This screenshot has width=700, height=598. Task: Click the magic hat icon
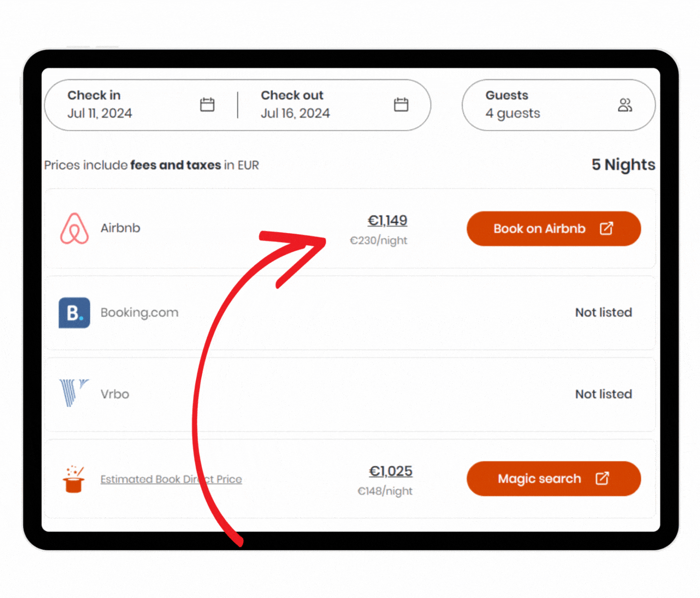(x=74, y=479)
